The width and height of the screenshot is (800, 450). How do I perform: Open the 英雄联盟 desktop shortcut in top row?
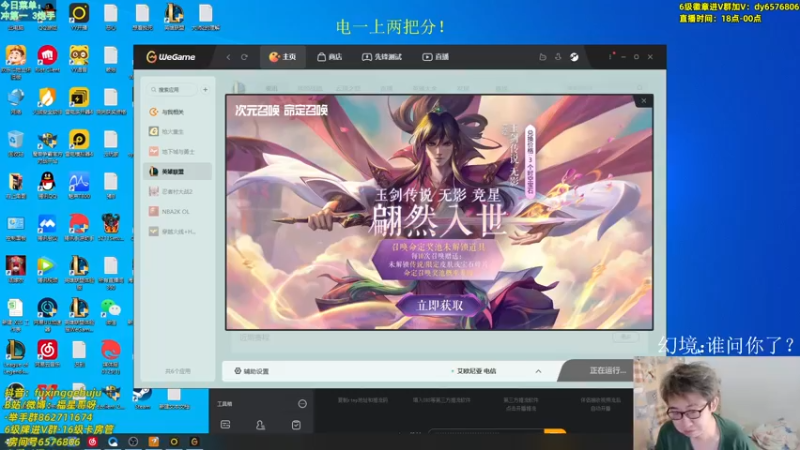pyautogui.click(x=174, y=17)
